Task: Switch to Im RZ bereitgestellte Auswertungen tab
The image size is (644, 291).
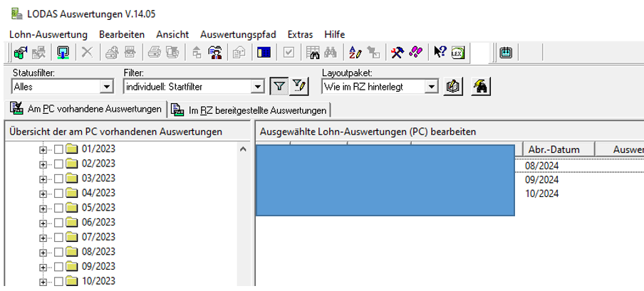Action: coord(251,110)
